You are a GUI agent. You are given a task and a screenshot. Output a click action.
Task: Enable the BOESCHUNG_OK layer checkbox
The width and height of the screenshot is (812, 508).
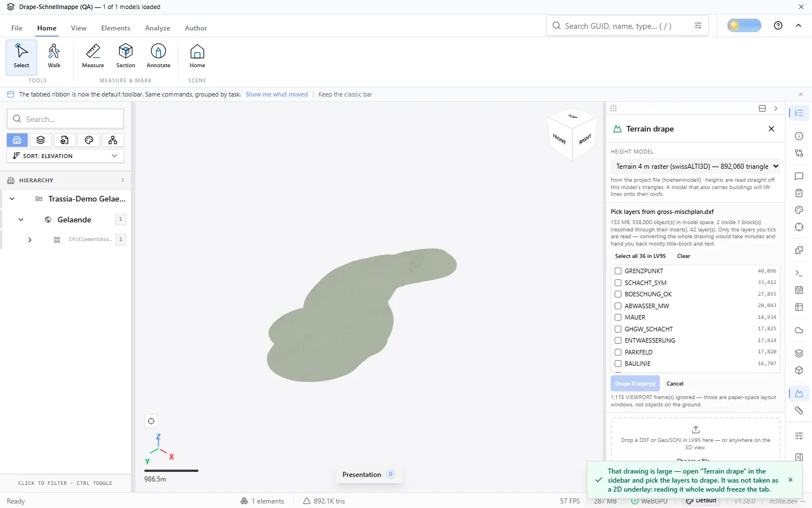coord(618,294)
